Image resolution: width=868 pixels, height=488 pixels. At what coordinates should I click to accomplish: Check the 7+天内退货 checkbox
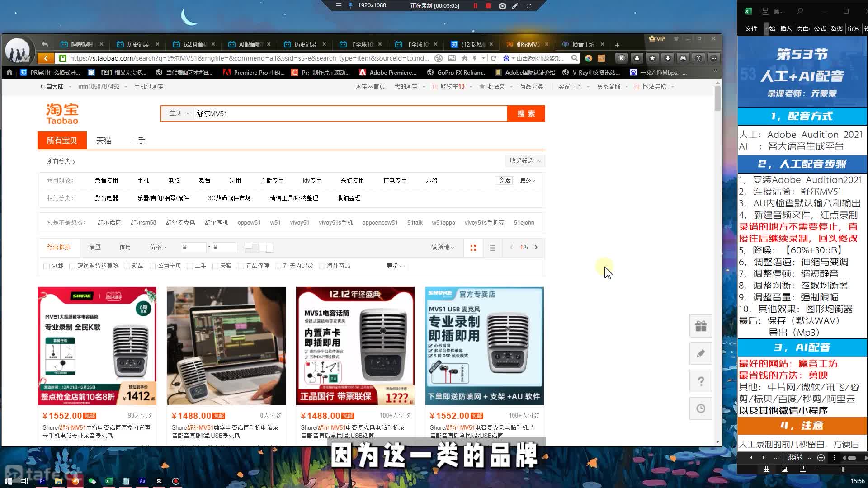(278, 266)
